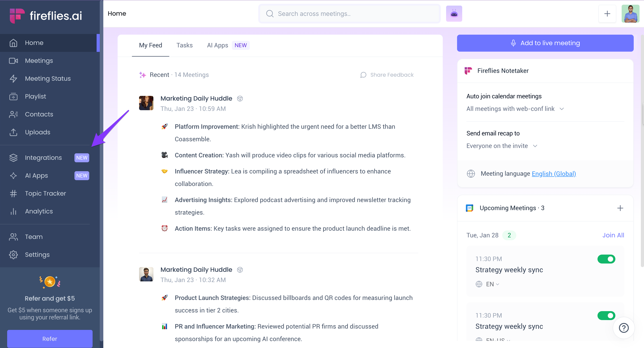Switch to the Tasks tab
The image size is (644, 348).
click(184, 45)
